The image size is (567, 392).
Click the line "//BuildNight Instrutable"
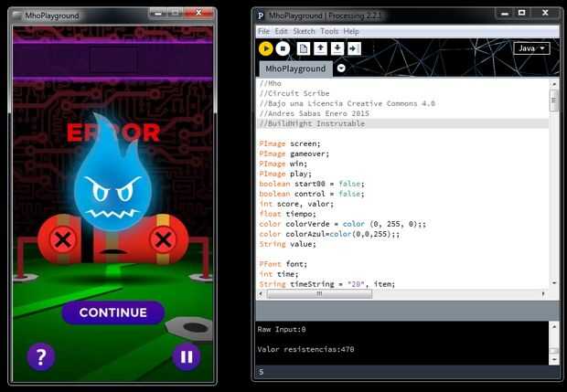pos(312,123)
